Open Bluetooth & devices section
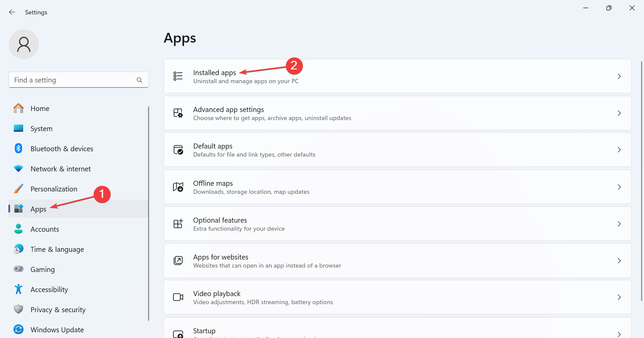644x338 pixels. 78,149
